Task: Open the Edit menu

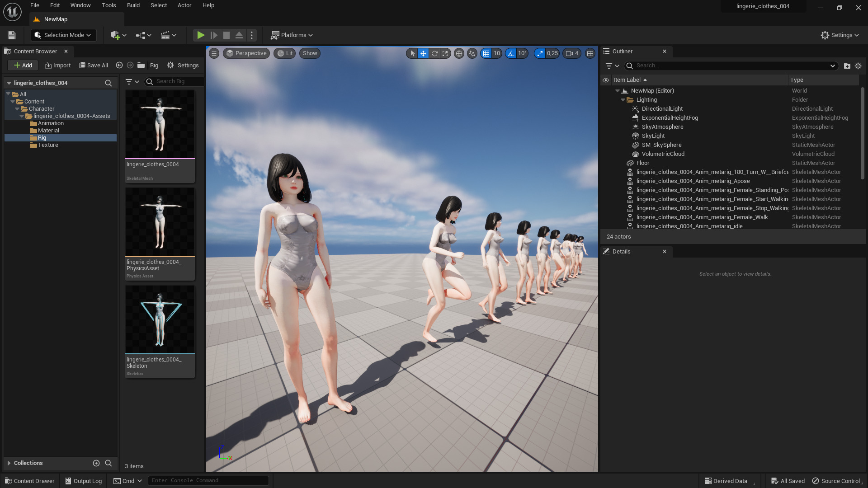Action: pyautogui.click(x=55, y=5)
